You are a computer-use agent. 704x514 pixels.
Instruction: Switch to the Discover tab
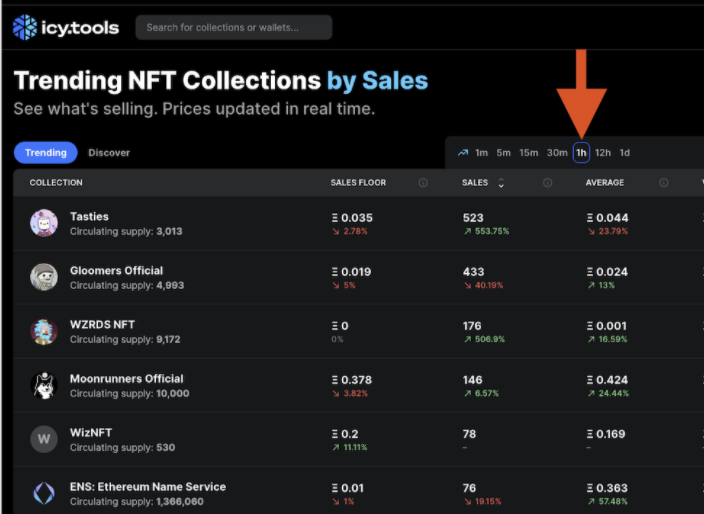109,153
